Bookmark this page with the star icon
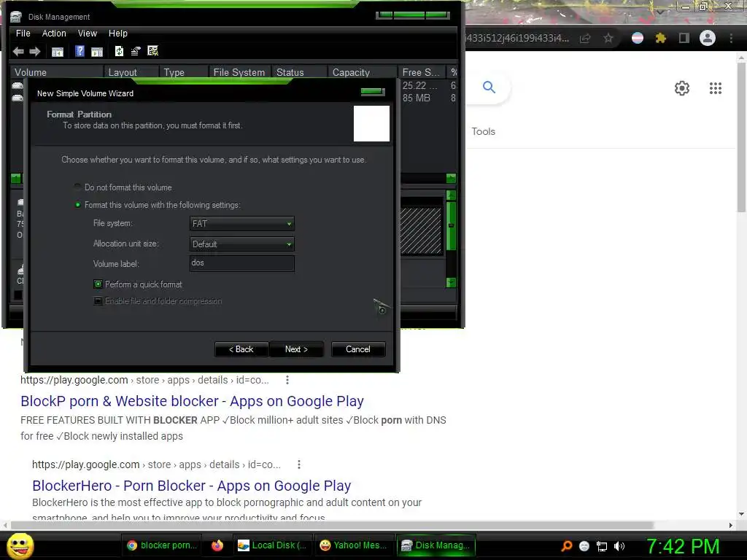 pos(608,38)
